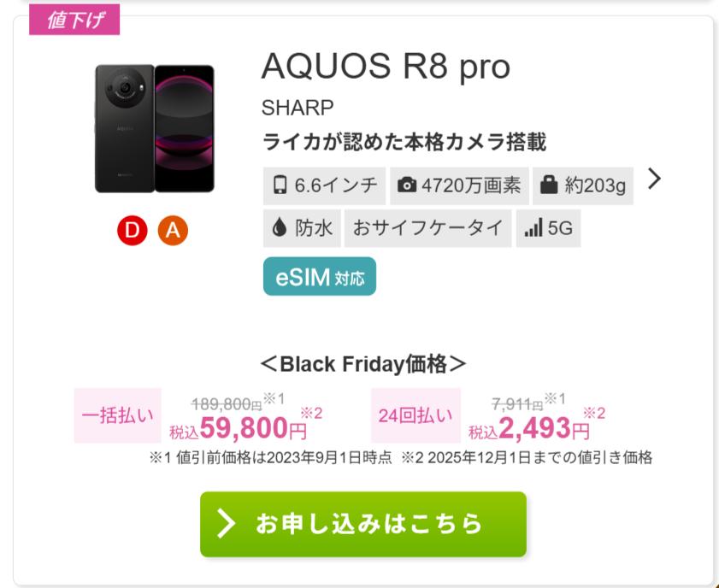The height and width of the screenshot is (588, 719).
Task: Click the SHARP manufacturer name
Action: click(298, 109)
